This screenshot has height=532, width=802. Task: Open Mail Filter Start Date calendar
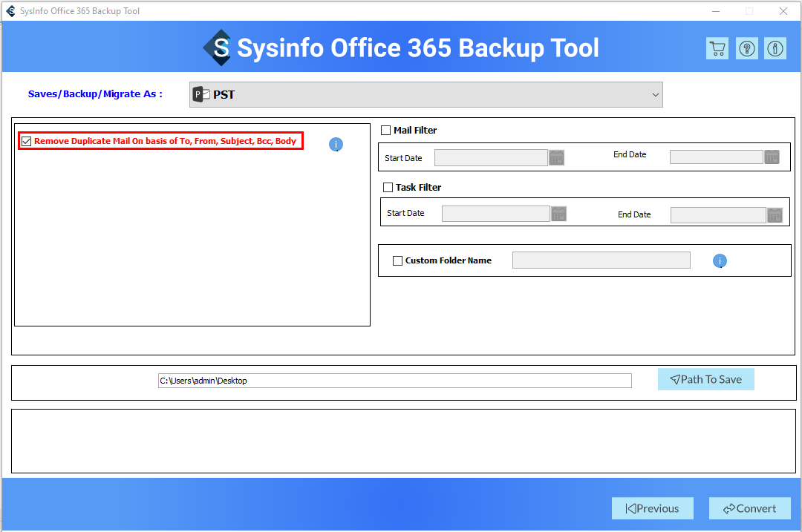(x=557, y=157)
